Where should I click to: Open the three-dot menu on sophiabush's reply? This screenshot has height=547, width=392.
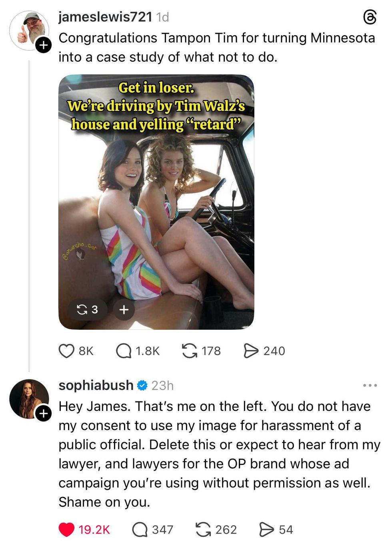coord(370,385)
